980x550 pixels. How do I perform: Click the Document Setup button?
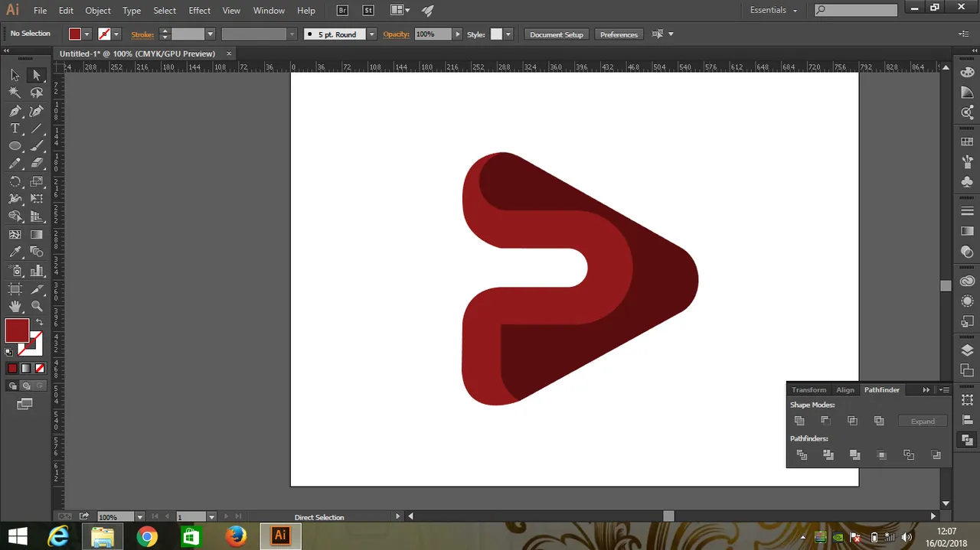pos(557,34)
